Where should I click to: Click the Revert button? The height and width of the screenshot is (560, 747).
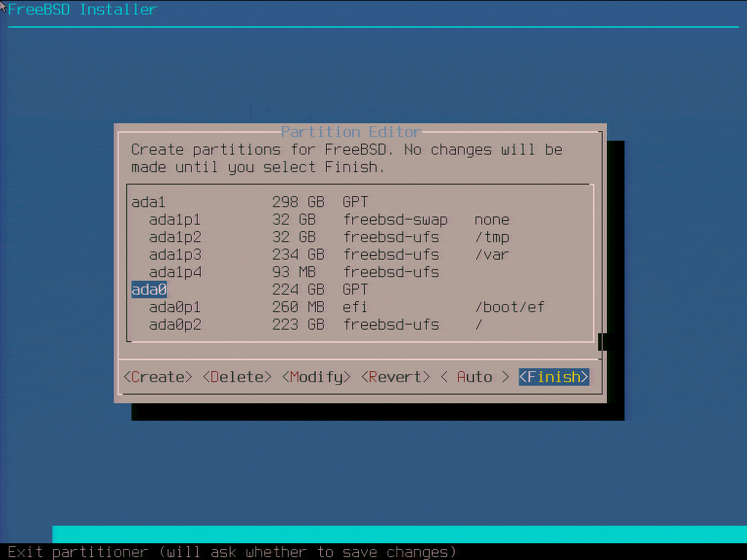(395, 377)
